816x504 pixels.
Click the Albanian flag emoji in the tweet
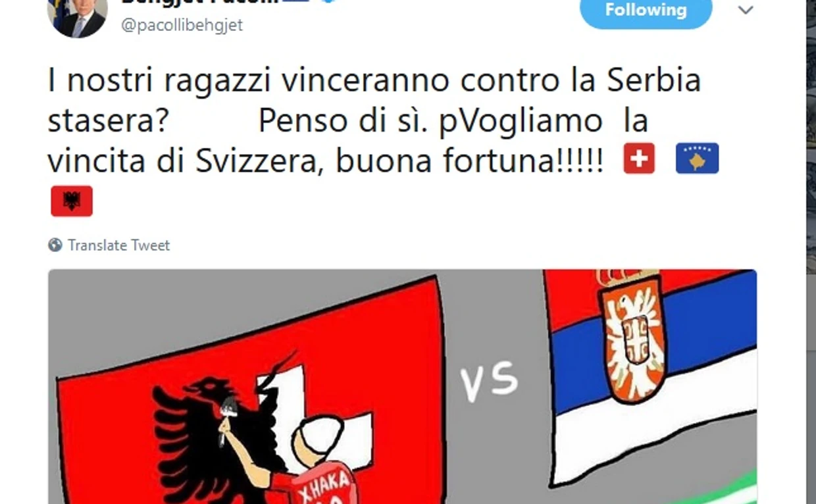pyautogui.click(x=72, y=201)
